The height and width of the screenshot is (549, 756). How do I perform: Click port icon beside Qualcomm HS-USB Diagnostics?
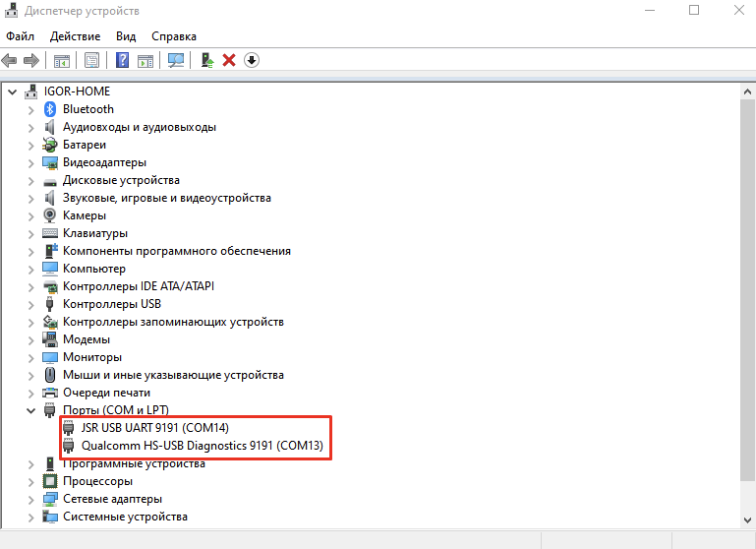(x=69, y=446)
